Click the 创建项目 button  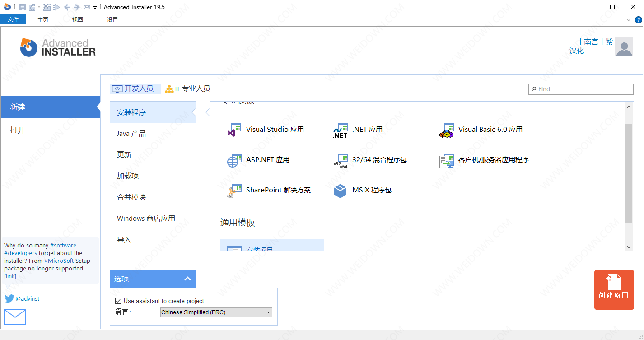(x=614, y=290)
